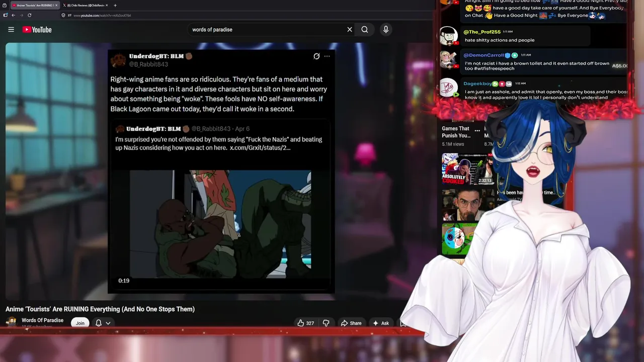This screenshot has width=644, height=362.
Task: Click the site permissions icon in address bar
Action: tap(69, 16)
